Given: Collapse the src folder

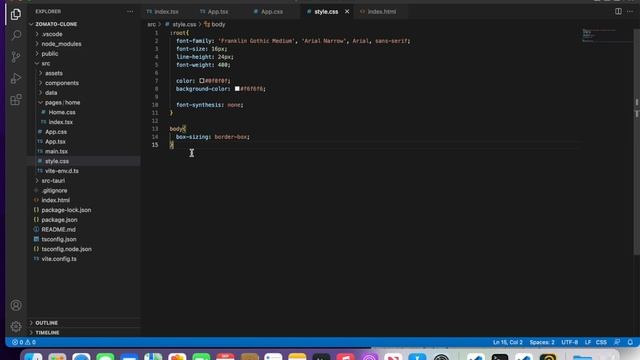Looking at the screenshot, I should (x=46, y=63).
